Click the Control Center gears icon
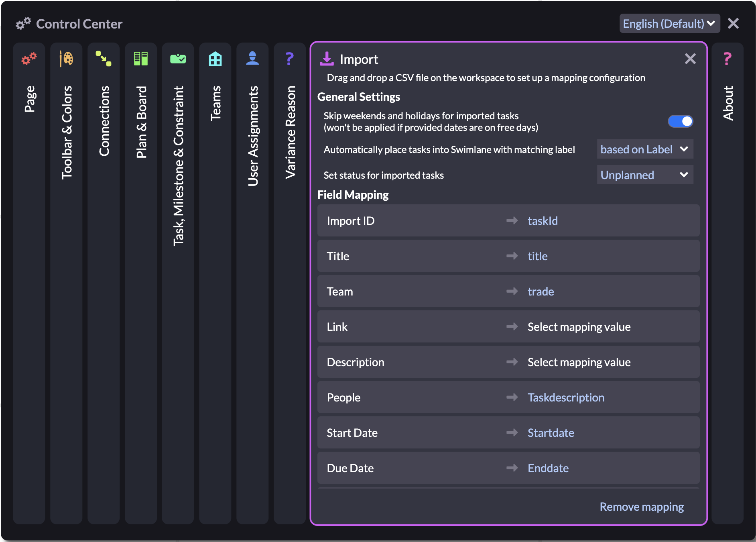 point(23,24)
